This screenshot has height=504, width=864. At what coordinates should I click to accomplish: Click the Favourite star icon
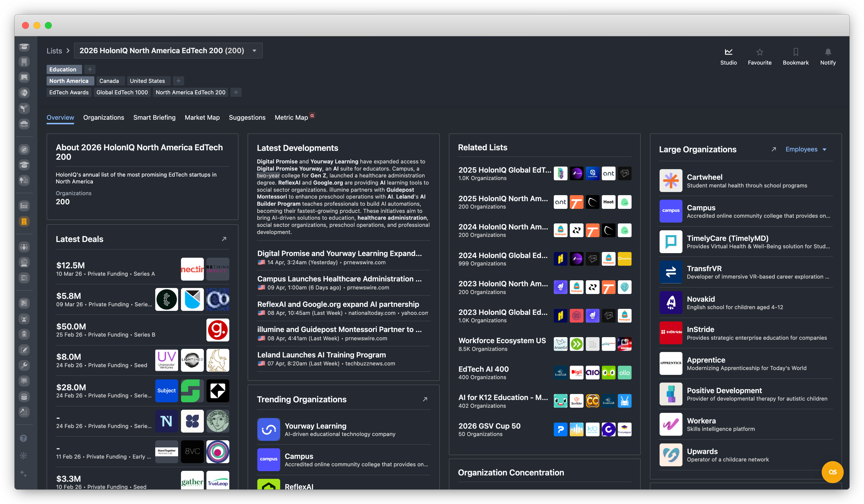pyautogui.click(x=759, y=52)
